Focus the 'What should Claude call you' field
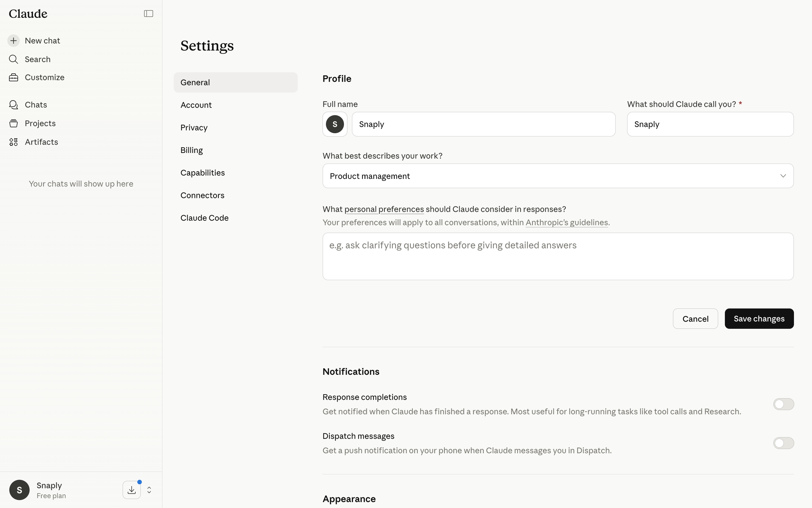Screen dimensions: 812x508 pos(710,124)
